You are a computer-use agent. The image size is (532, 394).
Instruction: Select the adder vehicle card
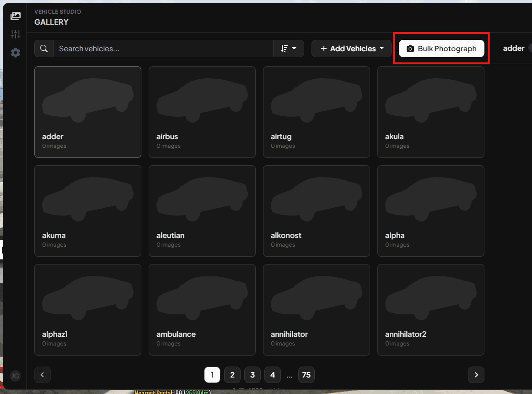coord(88,112)
